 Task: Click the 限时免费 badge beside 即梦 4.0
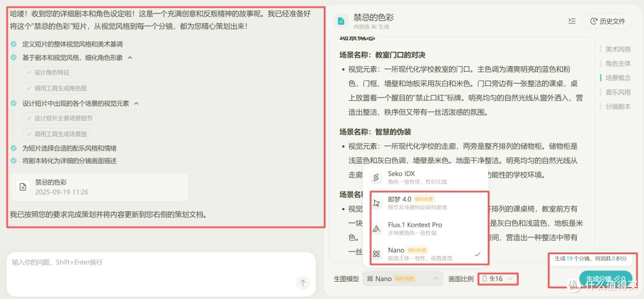(423, 199)
